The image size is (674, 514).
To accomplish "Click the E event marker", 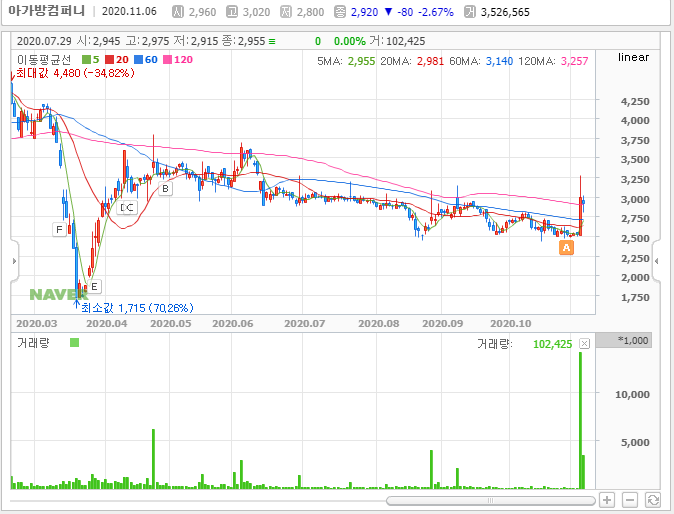I will click(94, 287).
